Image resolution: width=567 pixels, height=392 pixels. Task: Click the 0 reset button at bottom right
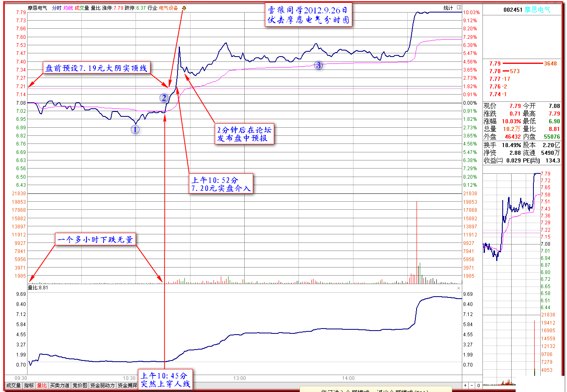tap(478, 386)
